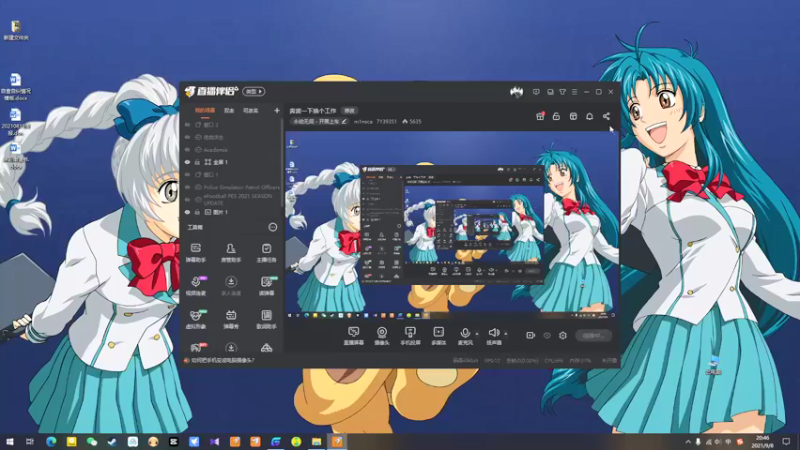Screen dimensions: 800x450
Task: Open the message bubble icon in title bar
Action: tap(536, 92)
